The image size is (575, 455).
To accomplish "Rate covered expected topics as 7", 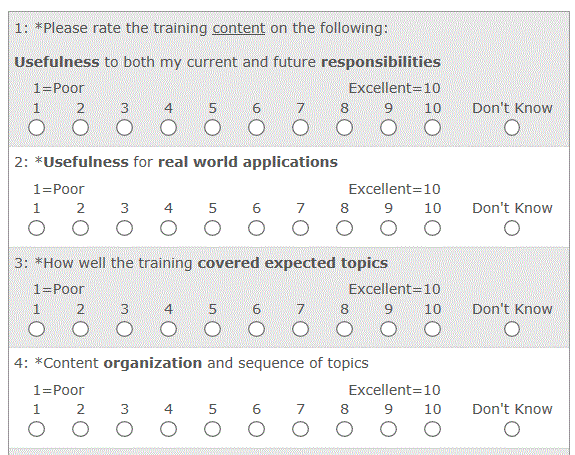I will click(x=300, y=329).
